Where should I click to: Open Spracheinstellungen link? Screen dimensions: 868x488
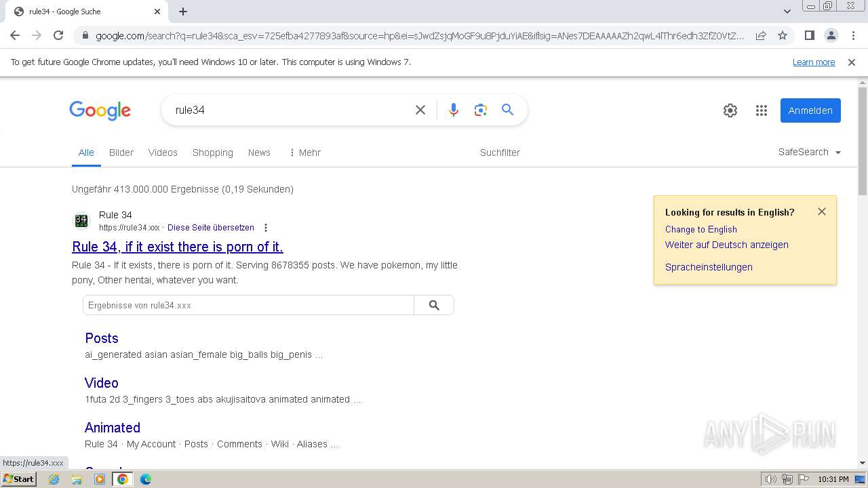[x=709, y=267]
